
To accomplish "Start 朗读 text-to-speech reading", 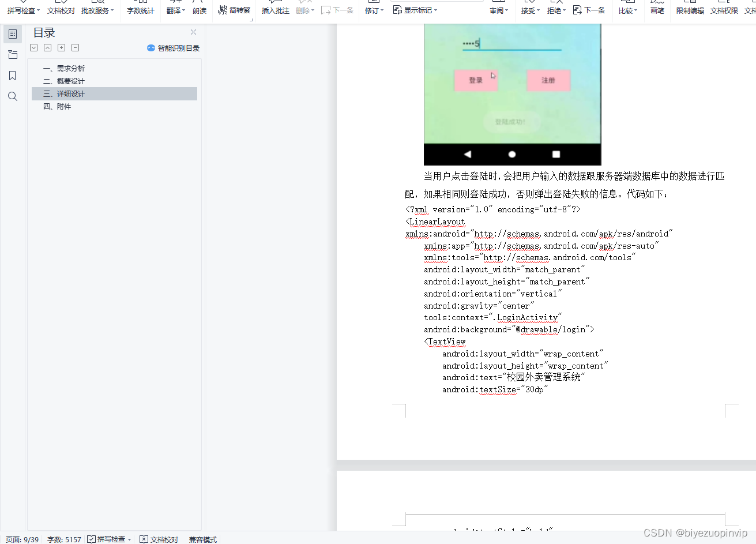I will pos(200,10).
